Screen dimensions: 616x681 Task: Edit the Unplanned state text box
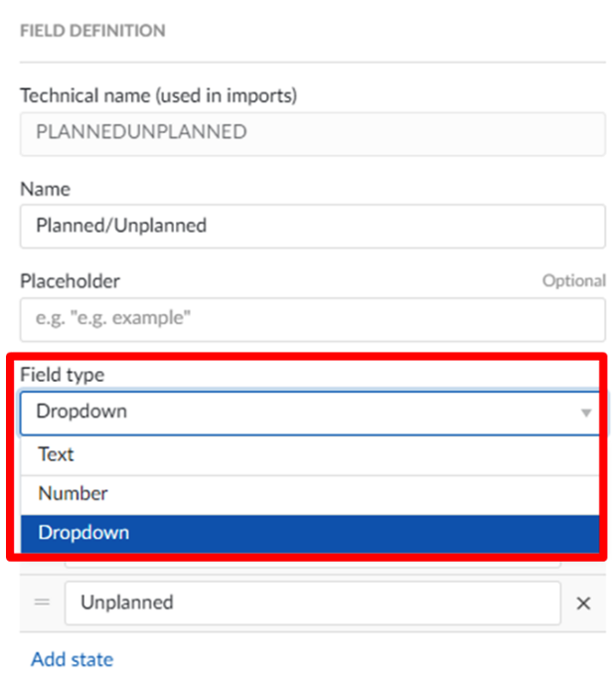pyautogui.click(x=312, y=602)
